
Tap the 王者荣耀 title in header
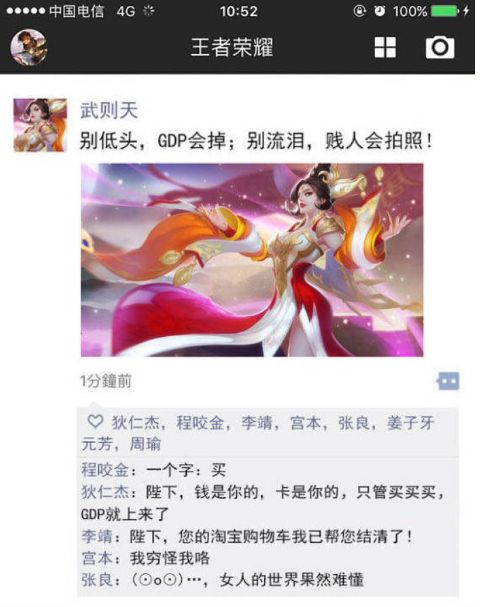pyautogui.click(x=232, y=47)
